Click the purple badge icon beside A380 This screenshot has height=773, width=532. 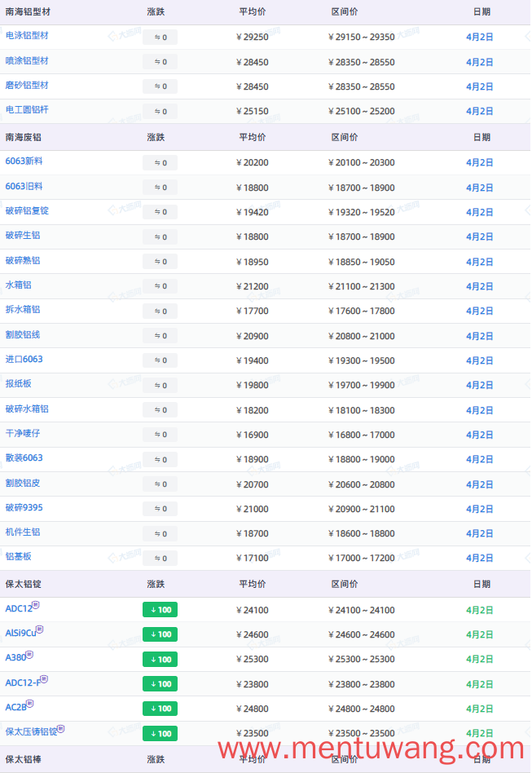pos(29,655)
